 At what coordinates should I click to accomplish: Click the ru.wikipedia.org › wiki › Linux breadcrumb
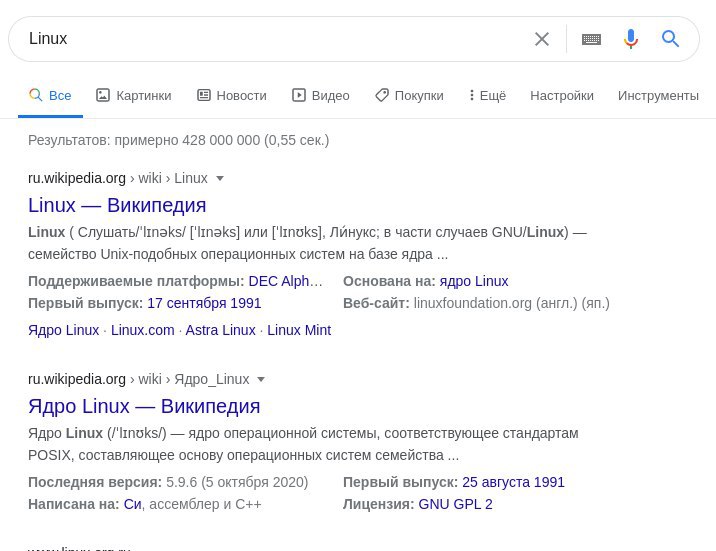[x=118, y=178]
